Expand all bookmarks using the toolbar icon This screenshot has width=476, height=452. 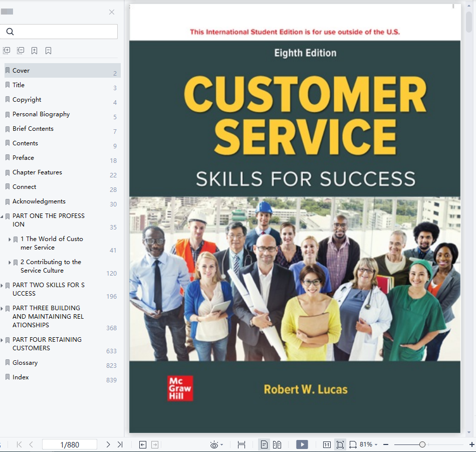[x=7, y=51]
